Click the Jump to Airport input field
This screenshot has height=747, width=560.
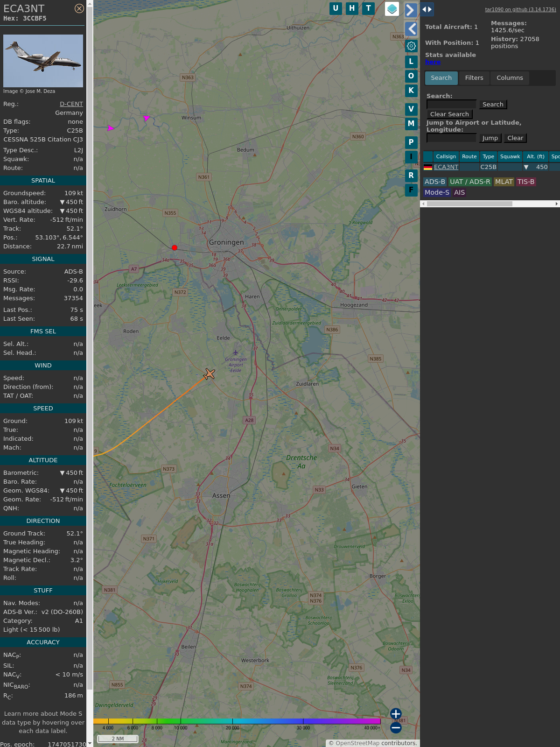click(x=451, y=138)
